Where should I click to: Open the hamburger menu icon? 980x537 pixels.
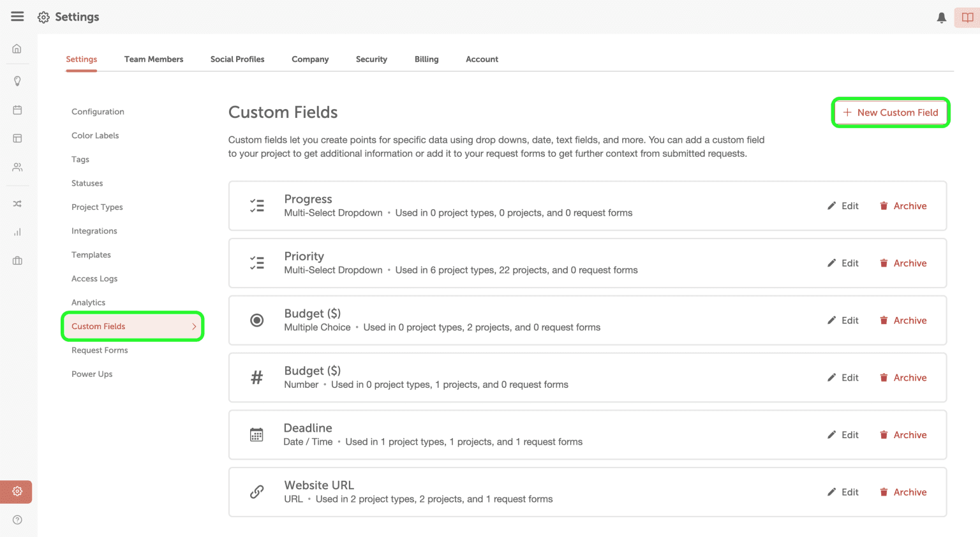[17, 17]
